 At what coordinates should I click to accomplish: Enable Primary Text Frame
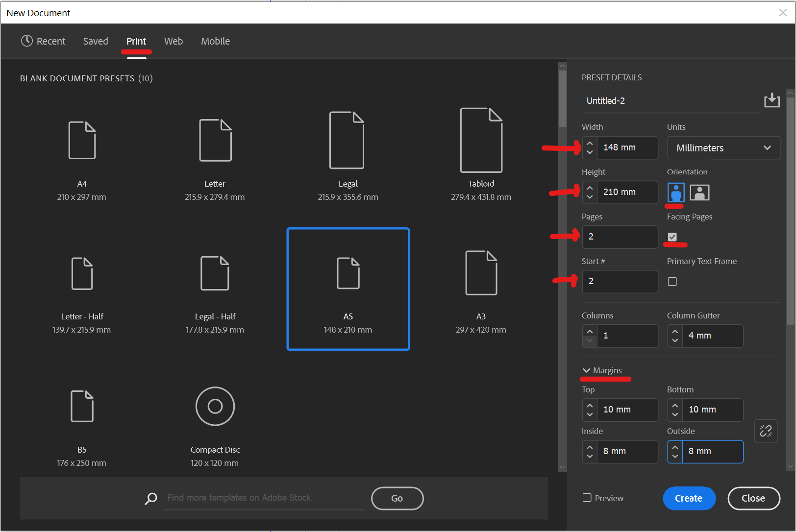[x=672, y=281]
